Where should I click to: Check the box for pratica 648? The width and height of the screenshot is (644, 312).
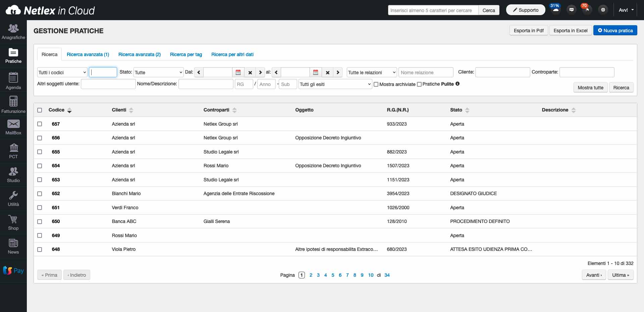tap(40, 250)
